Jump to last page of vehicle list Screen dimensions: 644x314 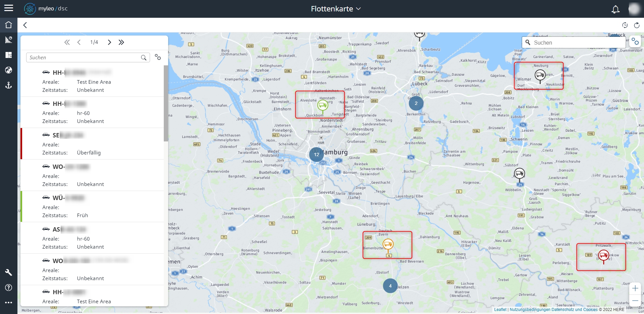click(121, 42)
